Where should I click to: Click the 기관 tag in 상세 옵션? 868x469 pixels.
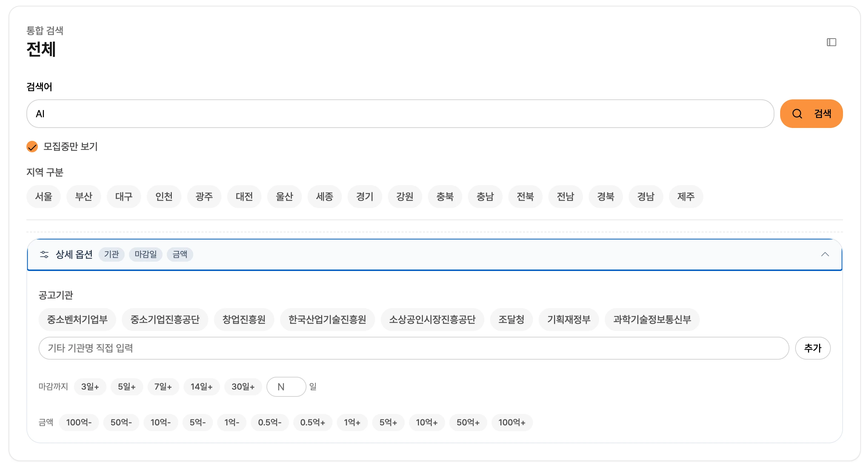[x=111, y=255]
